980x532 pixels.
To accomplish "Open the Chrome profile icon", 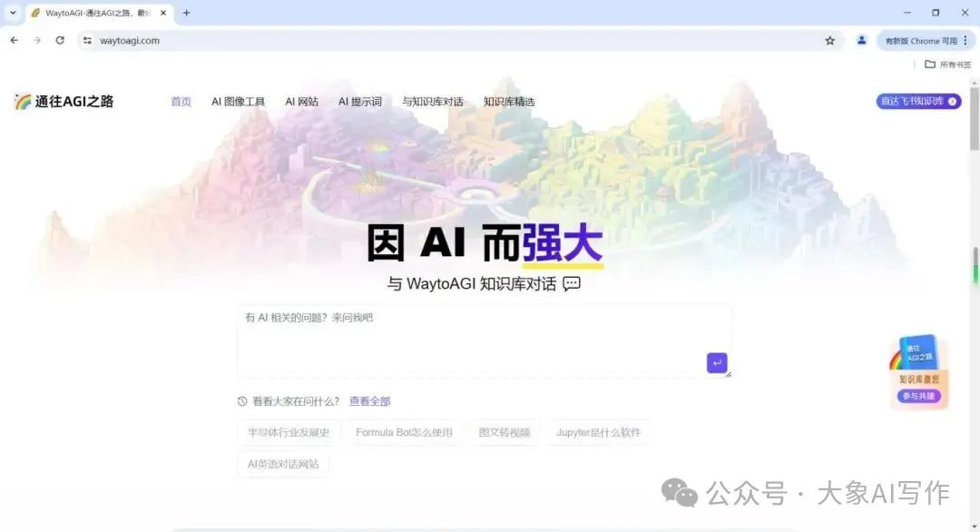I will (x=861, y=41).
